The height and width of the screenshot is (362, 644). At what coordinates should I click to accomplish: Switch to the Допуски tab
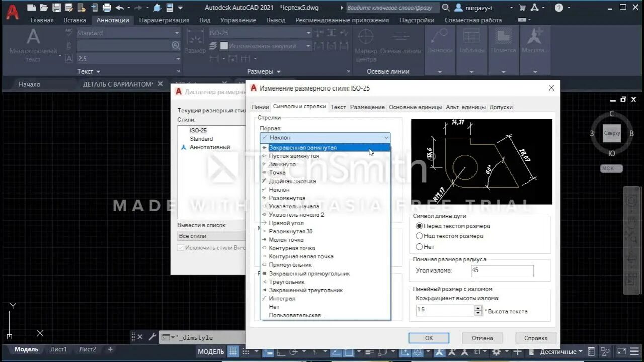pos(501,107)
